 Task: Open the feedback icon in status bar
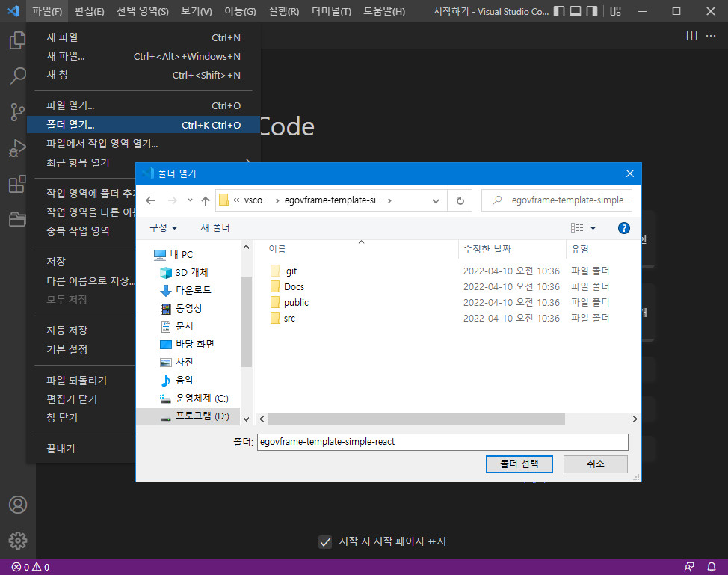point(689,567)
